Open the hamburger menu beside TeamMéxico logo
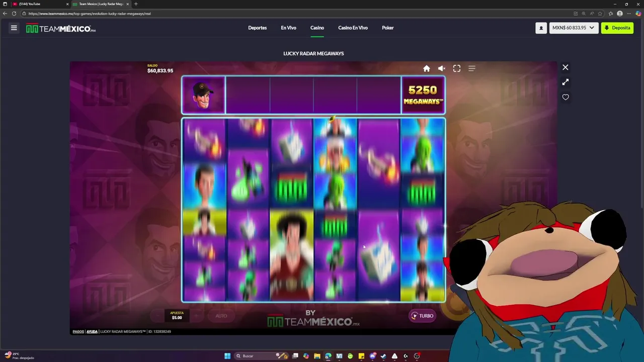The height and width of the screenshot is (362, 644). tap(14, 28)
